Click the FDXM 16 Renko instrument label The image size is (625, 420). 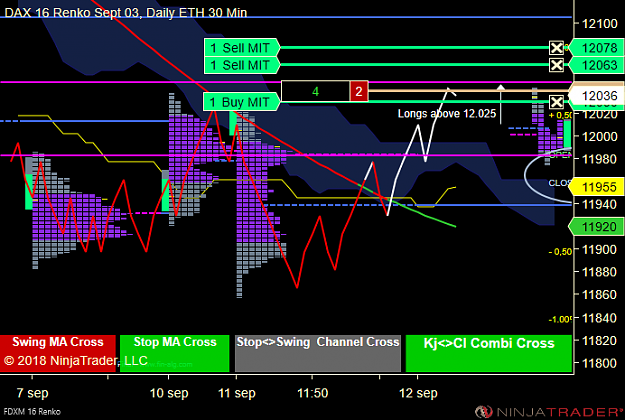tap(32, 412)
